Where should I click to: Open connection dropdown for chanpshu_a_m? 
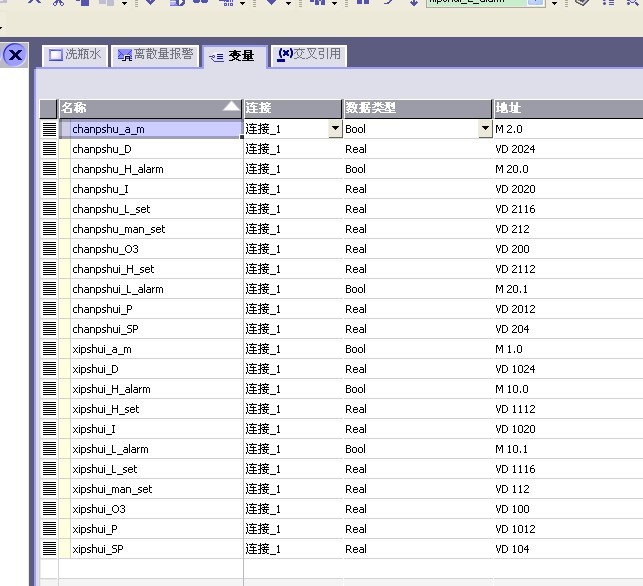click(335, 129)
